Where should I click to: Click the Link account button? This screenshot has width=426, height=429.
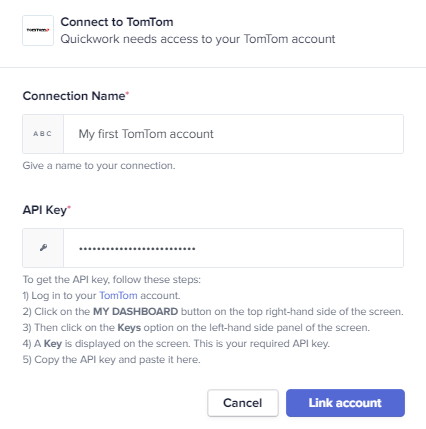pyautogui.click(x=345, y=403)
